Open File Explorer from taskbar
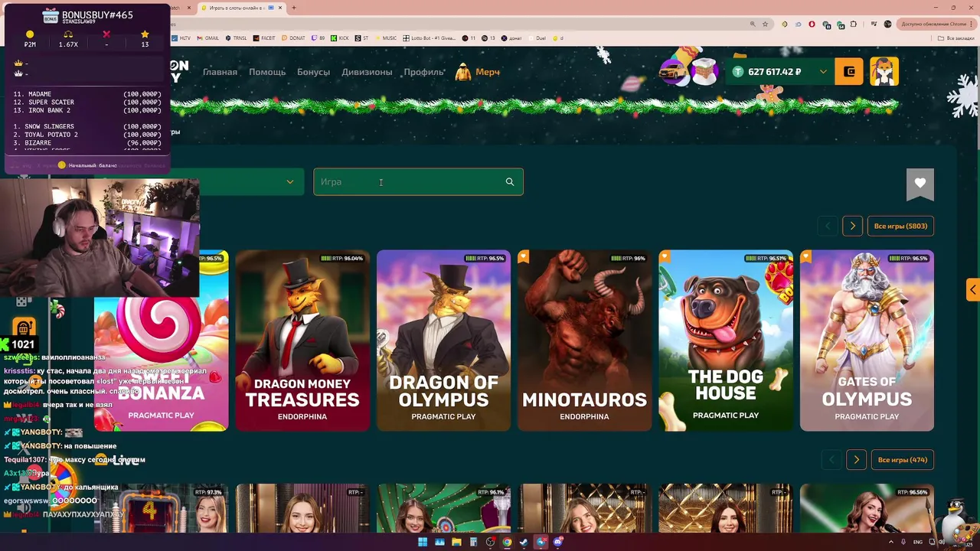980x551 pixels. click(456, 542)
